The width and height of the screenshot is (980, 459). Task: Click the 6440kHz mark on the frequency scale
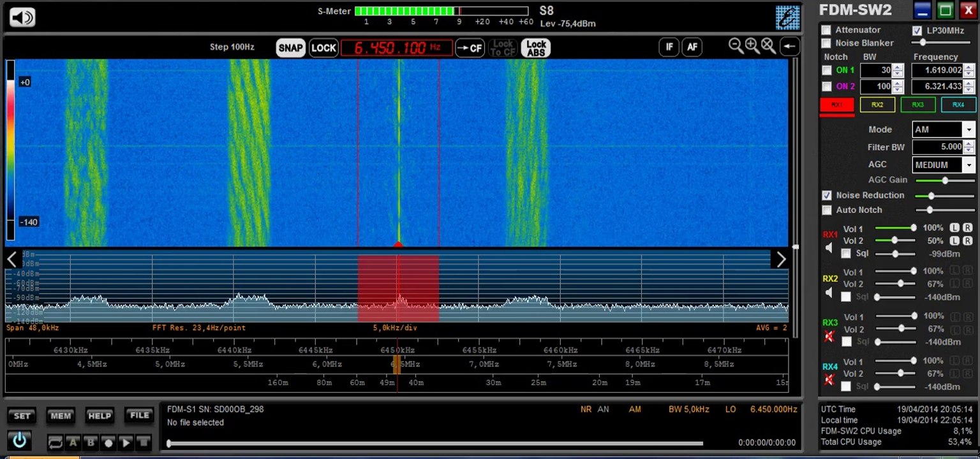pyautogui.click(x=234, y=350)
